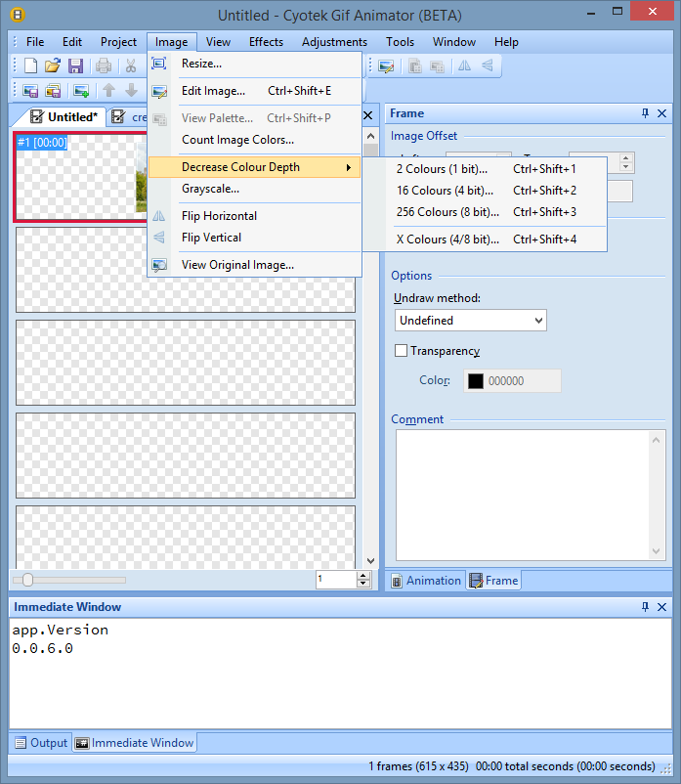Click the Print toolbar icon
Screen dimensions: 681x784
104,65
